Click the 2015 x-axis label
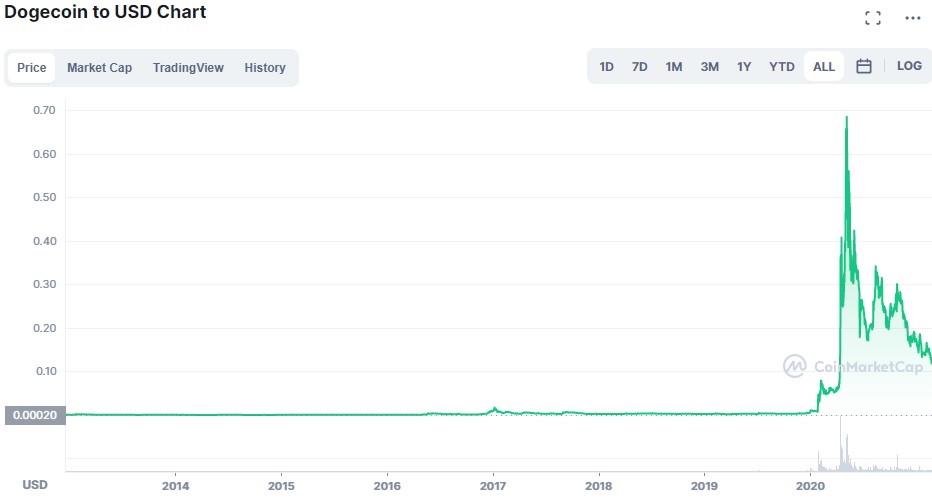 (281, 486)
